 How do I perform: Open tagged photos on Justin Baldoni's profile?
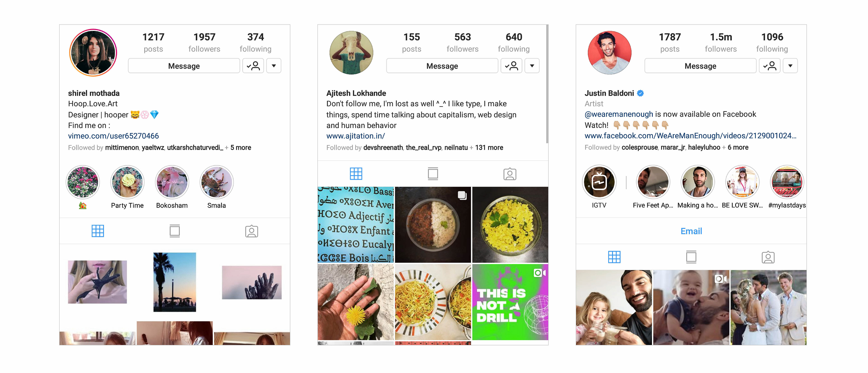pyautogui.click(x=768, y=257)
